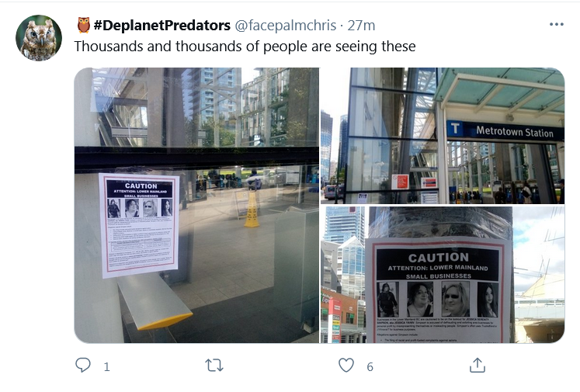The height and width of the screenshot is (392, 580).
Task: Click the like count number 6
Action: click(x=370, y=367)
